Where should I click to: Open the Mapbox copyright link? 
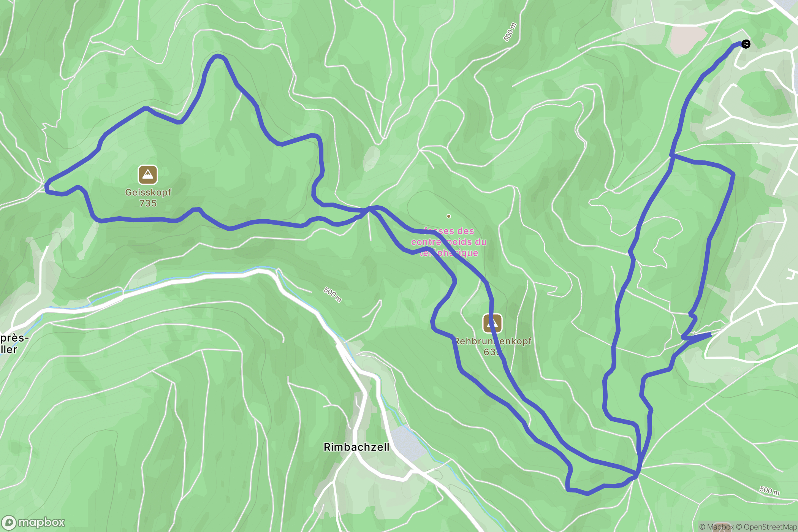click(x=716, y=527)
